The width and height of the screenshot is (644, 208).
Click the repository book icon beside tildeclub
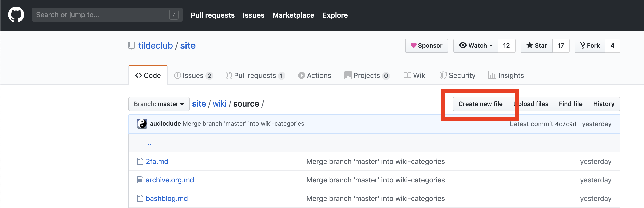tap(132, 46)
